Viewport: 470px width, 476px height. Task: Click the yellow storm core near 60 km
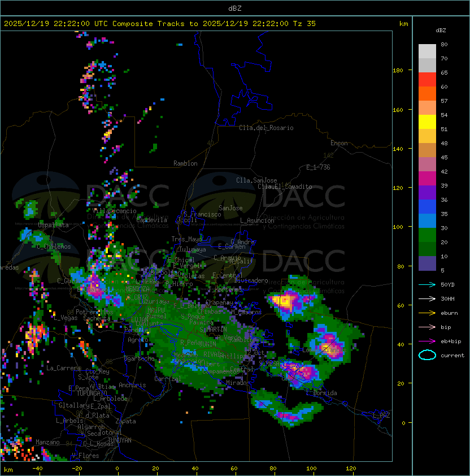pos(285,301)
